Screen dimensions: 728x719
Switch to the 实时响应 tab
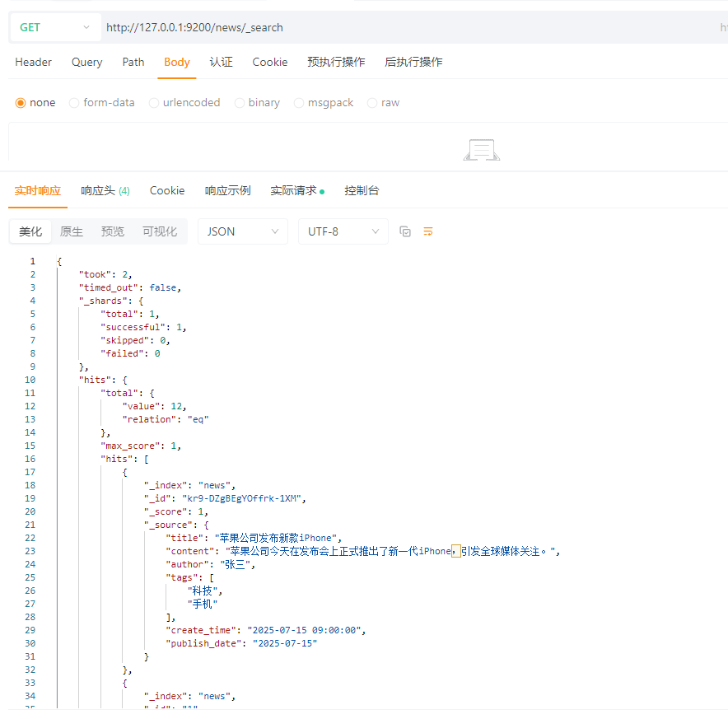(x=38, y=191)
